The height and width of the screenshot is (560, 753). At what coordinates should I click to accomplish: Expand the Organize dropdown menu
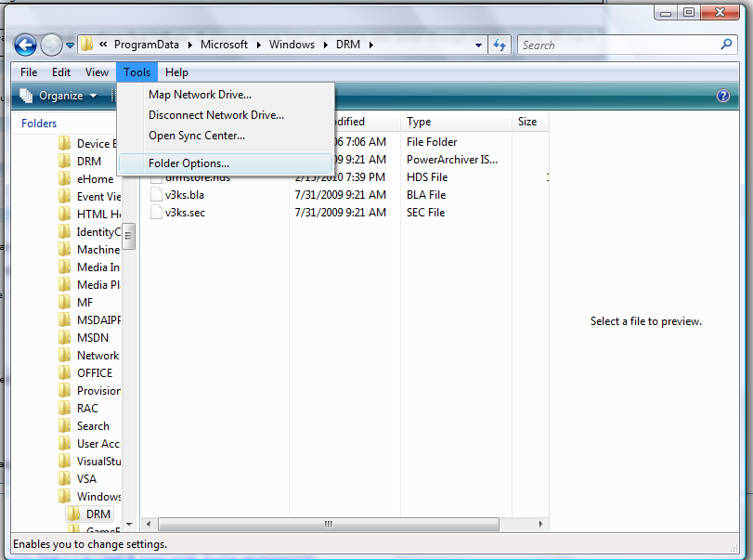click(92, 95)
